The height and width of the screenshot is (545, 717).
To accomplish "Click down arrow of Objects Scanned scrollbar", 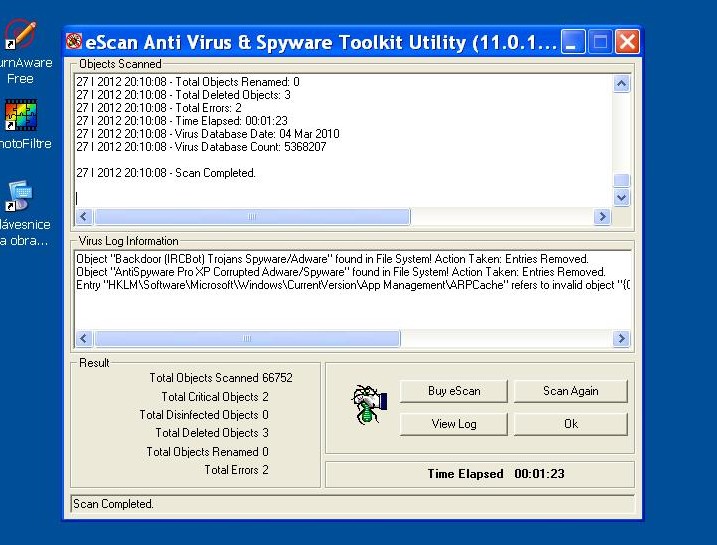I will coord(621,198).
